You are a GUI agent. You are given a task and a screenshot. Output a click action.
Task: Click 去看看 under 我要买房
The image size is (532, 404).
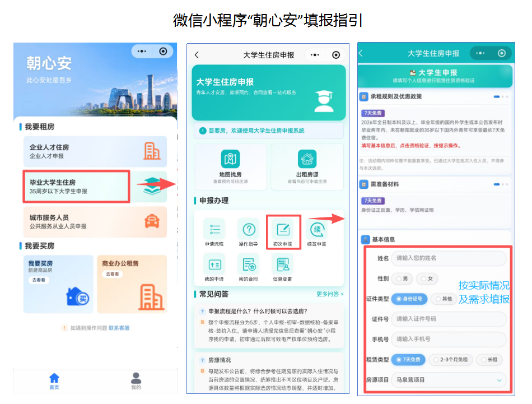coord(38,280)
